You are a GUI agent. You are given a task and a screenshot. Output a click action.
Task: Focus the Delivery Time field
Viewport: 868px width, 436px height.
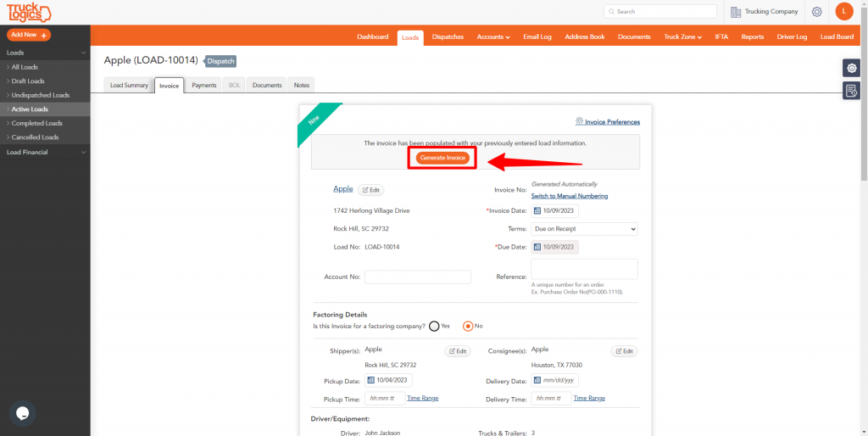coord(551,399)
